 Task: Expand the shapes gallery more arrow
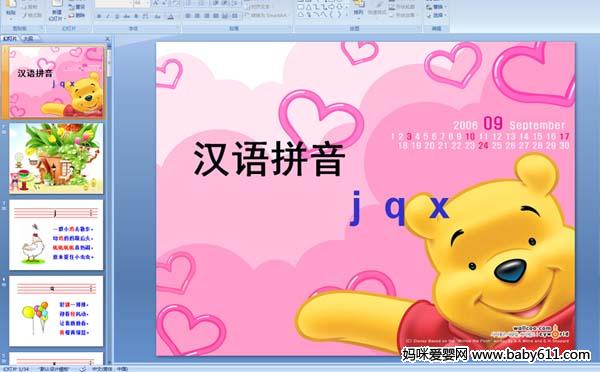[x=347, y=15]
